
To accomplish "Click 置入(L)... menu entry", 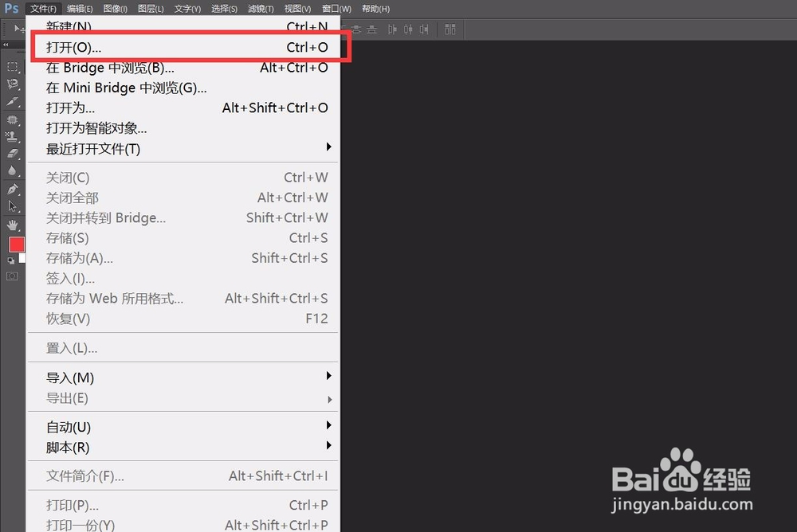I will point(183,348).
